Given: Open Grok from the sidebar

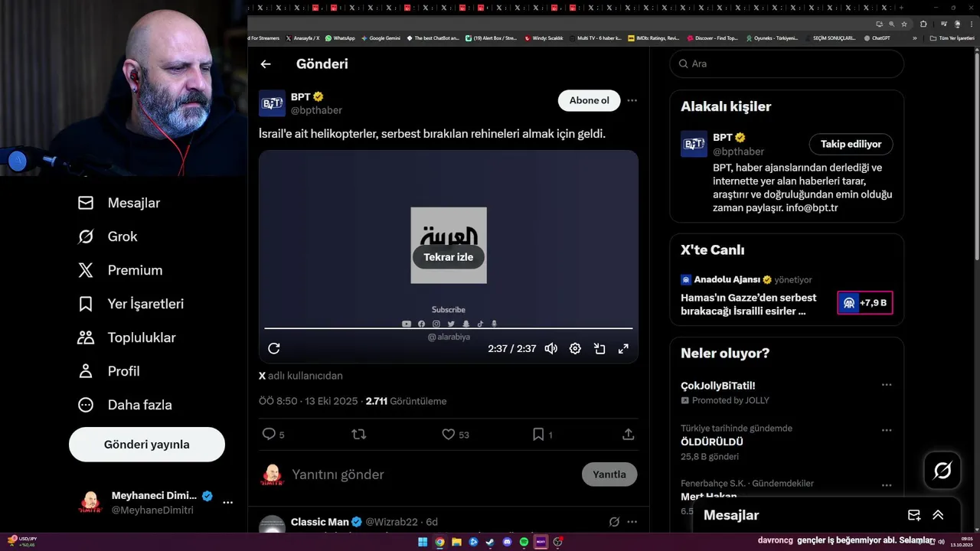Looking at the screenshot, I should tap(108, 236).
